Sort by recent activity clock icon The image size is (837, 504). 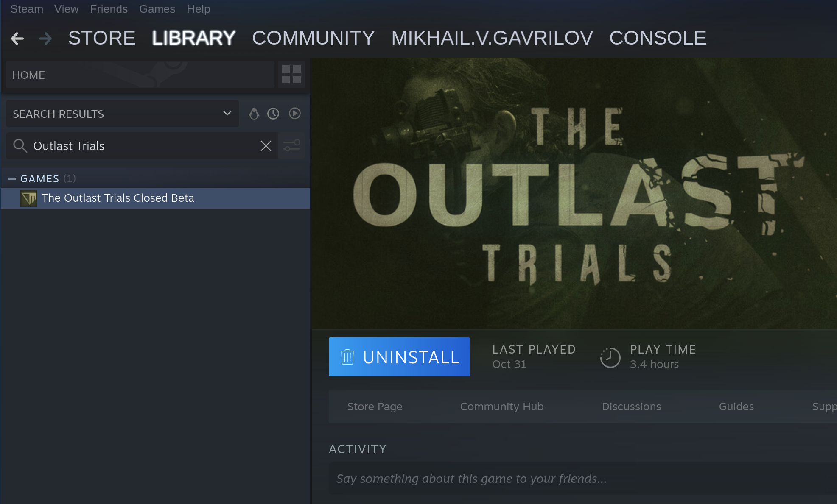pyautogui.click(x=273, y=114)
